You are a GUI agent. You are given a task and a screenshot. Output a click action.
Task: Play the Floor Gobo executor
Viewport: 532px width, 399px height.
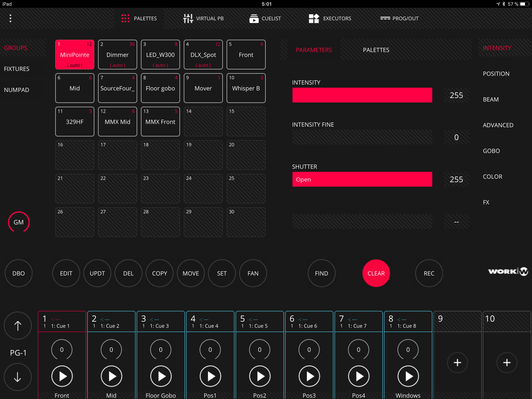tap(161, 376)
